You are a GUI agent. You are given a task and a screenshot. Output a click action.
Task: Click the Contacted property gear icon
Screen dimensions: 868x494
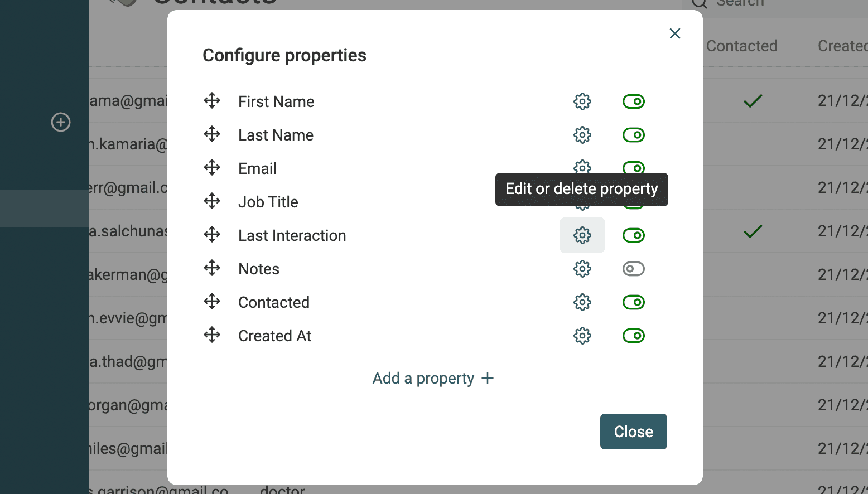[x=582, y=302]
